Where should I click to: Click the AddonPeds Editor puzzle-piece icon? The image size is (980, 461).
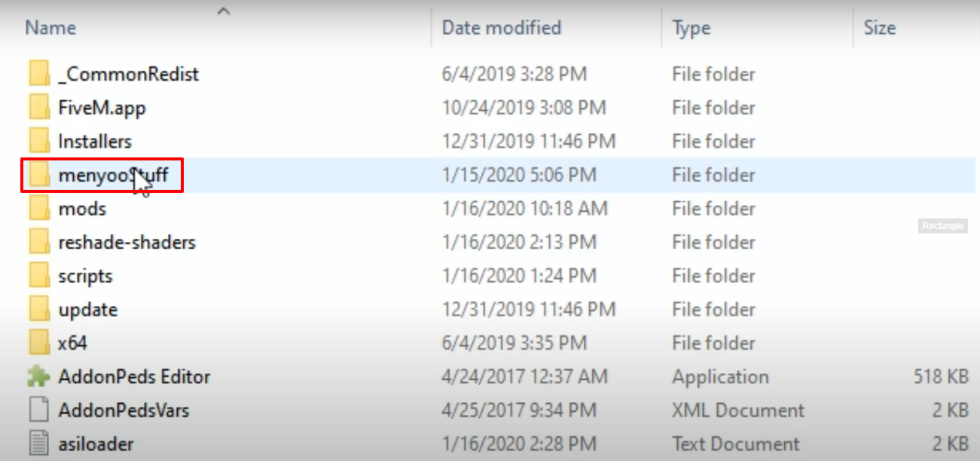point(38,377)
